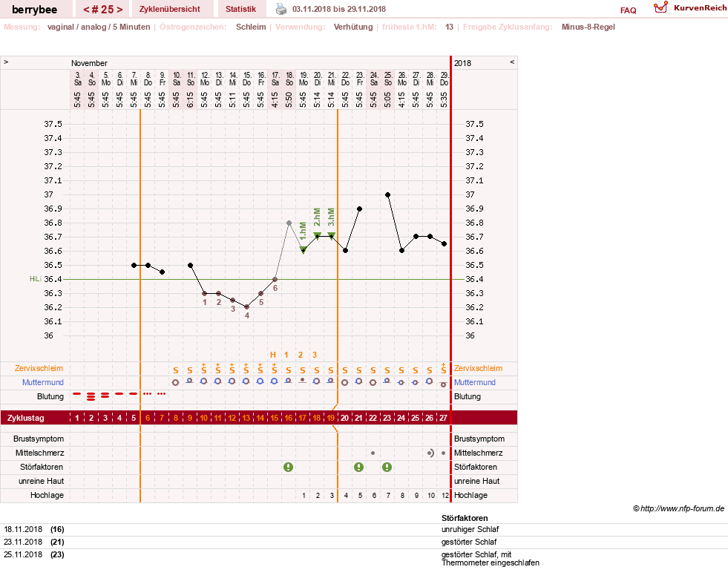Open the KurvenReich logo link
728x587 pixels.
689,7
